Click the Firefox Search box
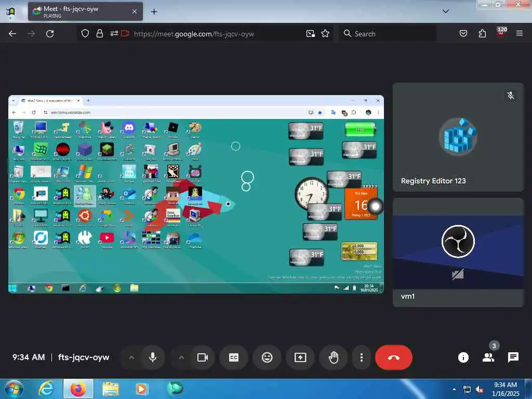 click(x=388, y=34)
